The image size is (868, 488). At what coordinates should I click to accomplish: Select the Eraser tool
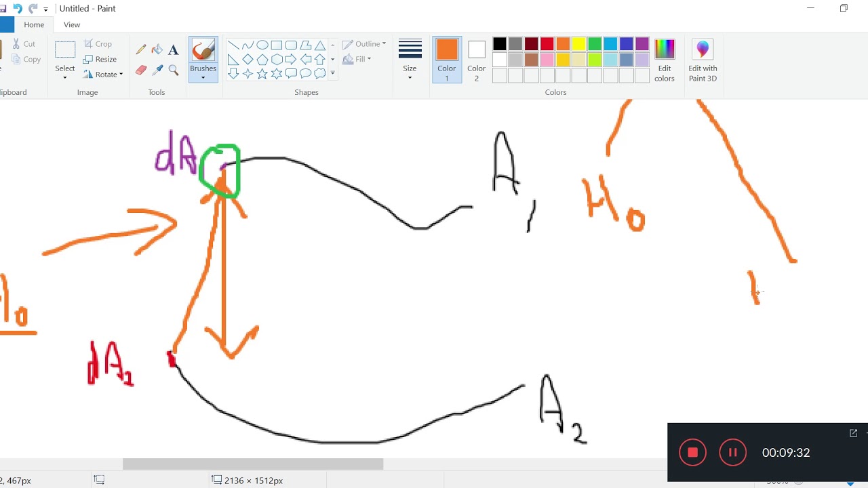[141, 70]
